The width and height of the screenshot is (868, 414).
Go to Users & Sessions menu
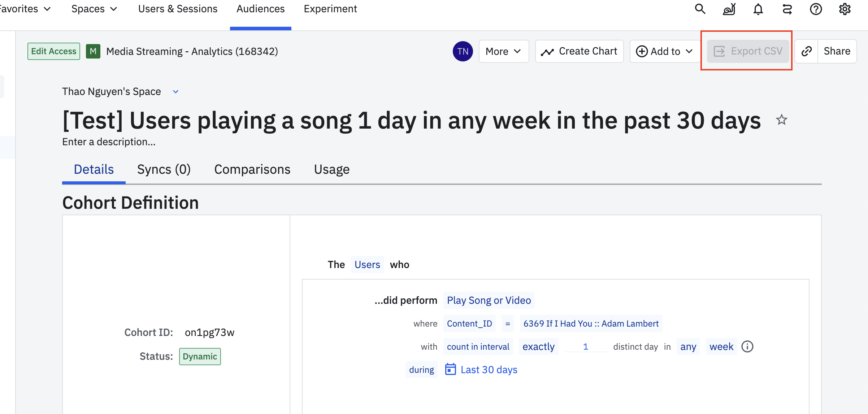(x=178, y=9)
